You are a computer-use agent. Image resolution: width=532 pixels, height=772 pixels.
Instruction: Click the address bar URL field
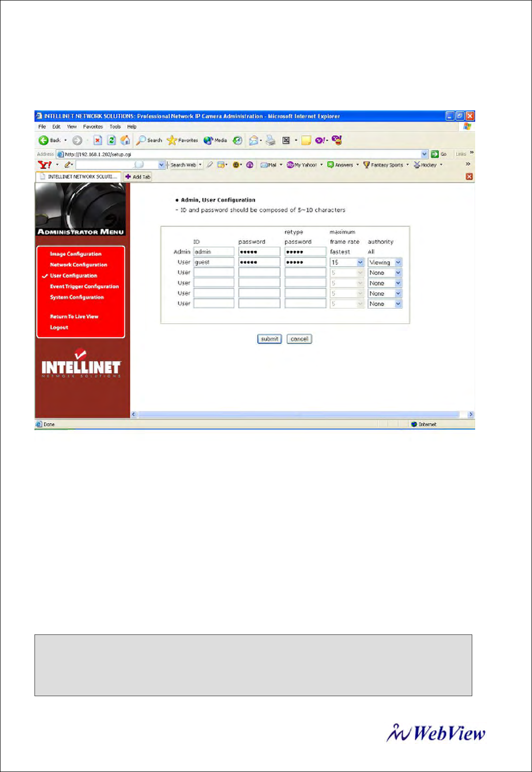pyautogui.click(x=242, y=154)
